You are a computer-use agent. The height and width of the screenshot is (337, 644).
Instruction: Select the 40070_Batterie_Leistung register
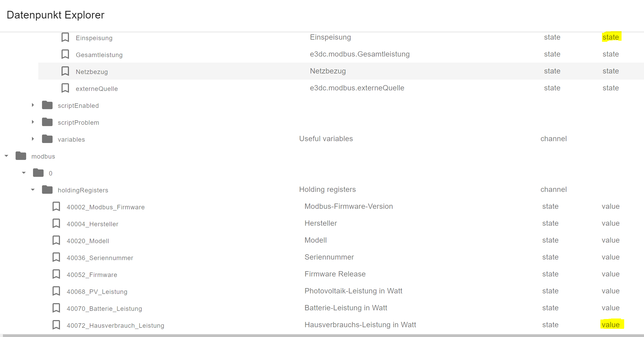pyautogui.click(x=104, y=308)
